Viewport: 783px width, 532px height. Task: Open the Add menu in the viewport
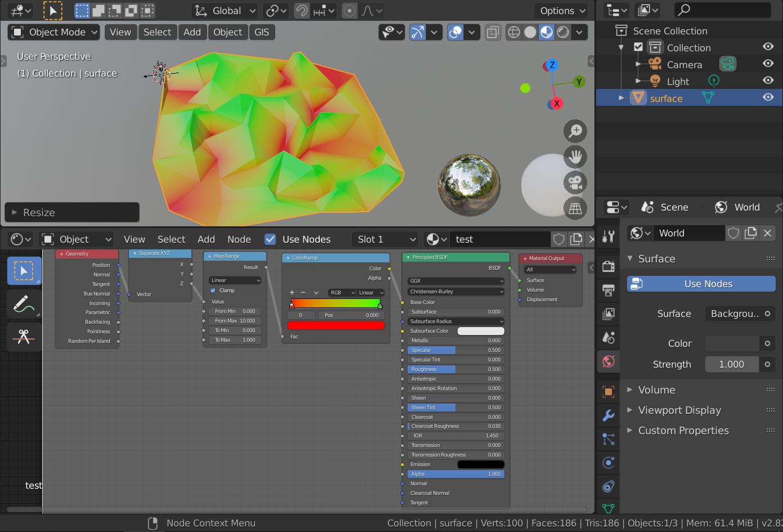point(192,32)
